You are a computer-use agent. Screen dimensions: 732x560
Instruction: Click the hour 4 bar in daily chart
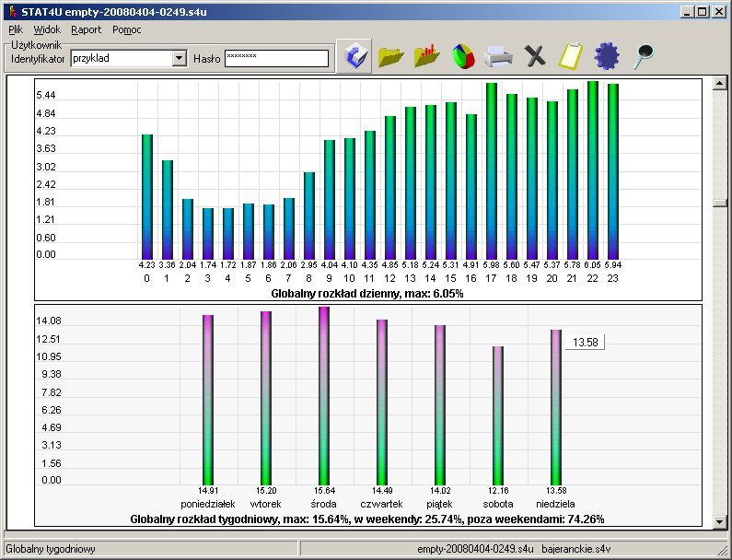coord(227,234)
